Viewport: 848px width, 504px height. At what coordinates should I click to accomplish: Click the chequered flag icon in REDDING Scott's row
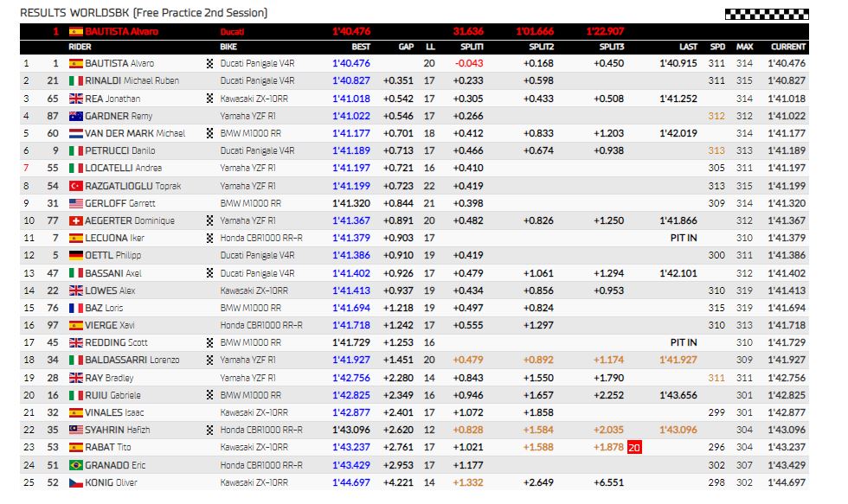[209, 342]
